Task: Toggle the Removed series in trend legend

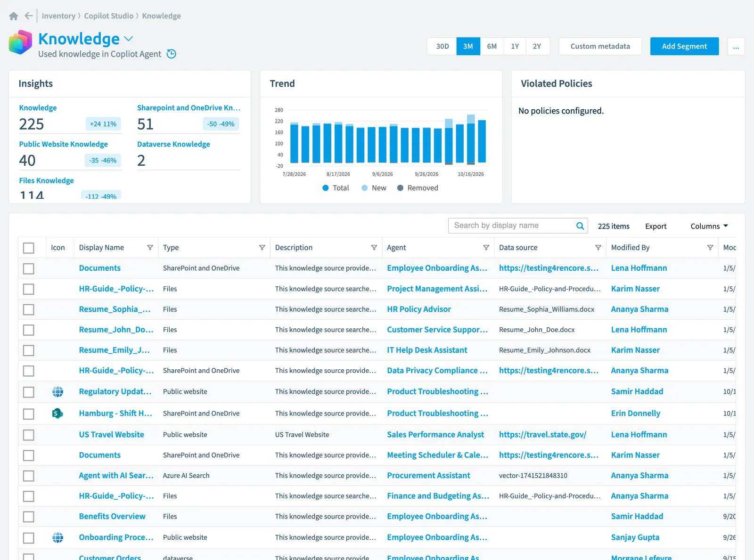Action: point(418,188)
